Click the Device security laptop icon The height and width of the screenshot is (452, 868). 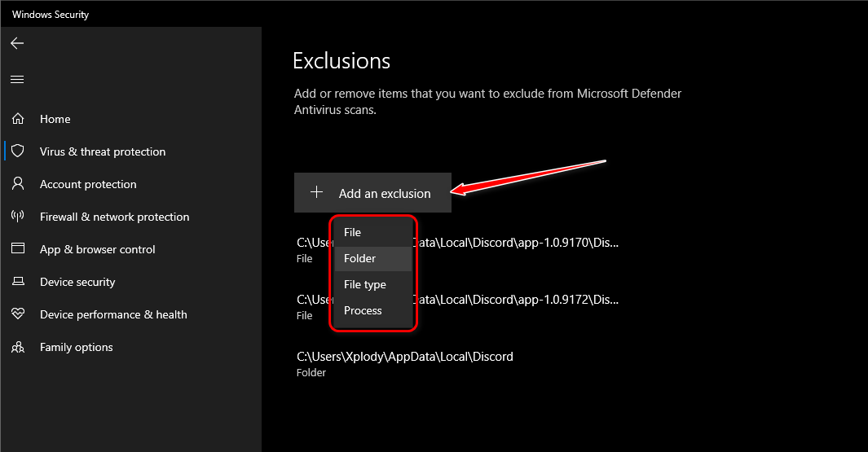point(18,282)
